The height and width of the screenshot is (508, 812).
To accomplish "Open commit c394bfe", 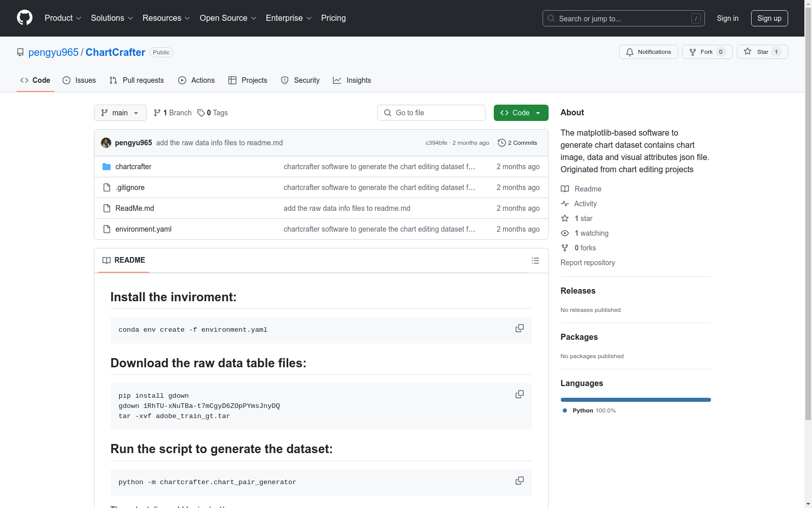I will point(436,143).
